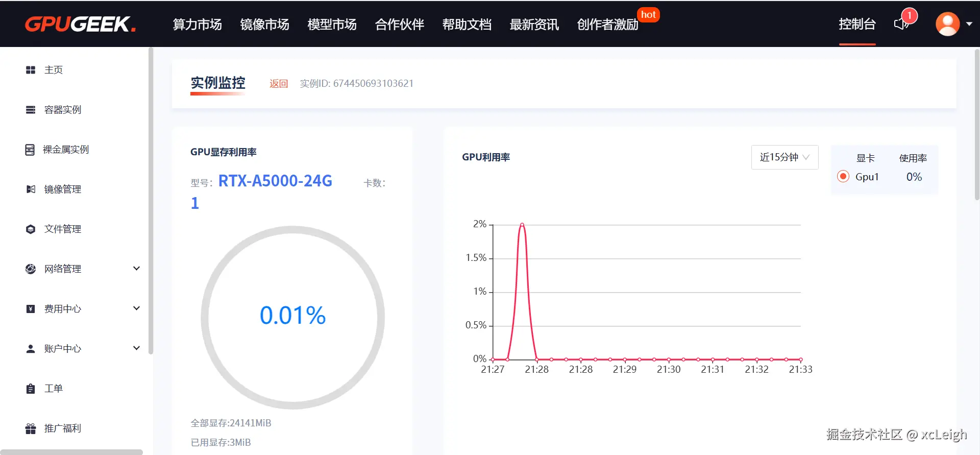Click the sidebar vertical scrollbar
The height and width of the screenshot is (455, 980).
coord(151,201)
